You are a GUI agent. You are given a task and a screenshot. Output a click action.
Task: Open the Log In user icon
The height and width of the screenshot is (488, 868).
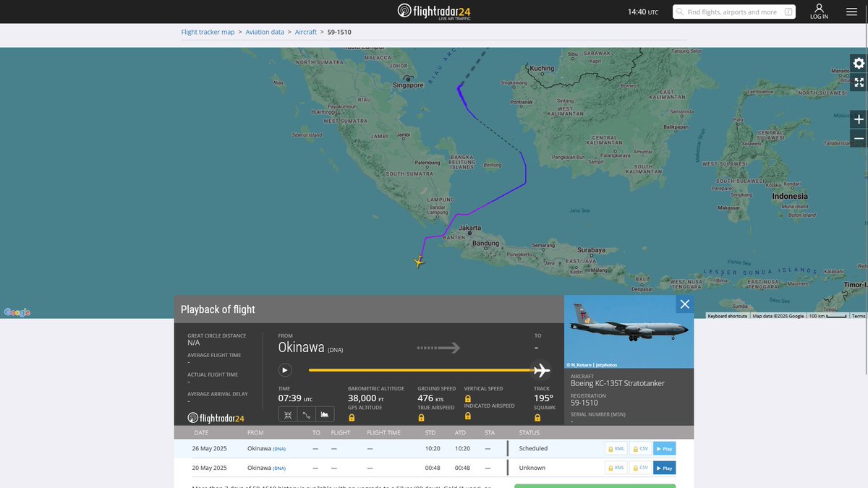(819, 12)
